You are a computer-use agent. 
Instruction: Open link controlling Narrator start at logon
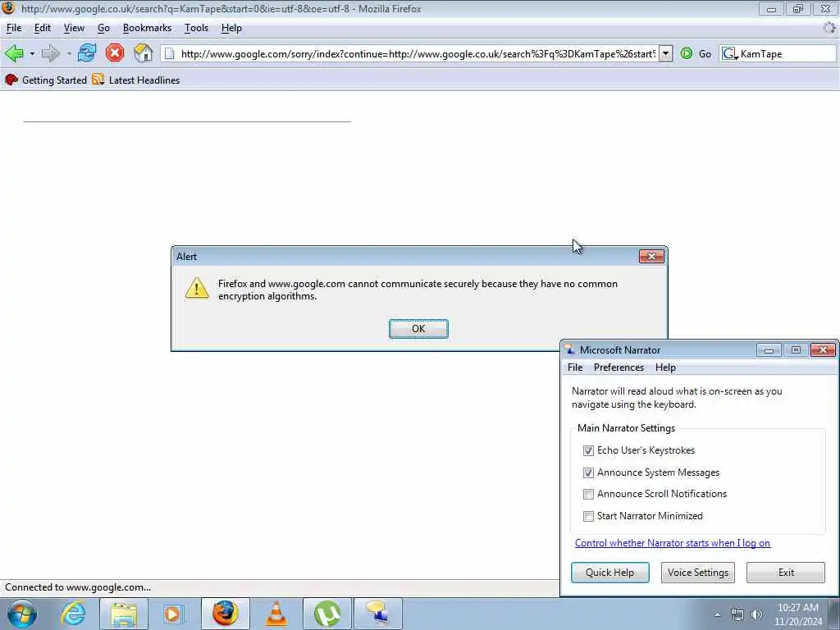(x=673, y=543)
